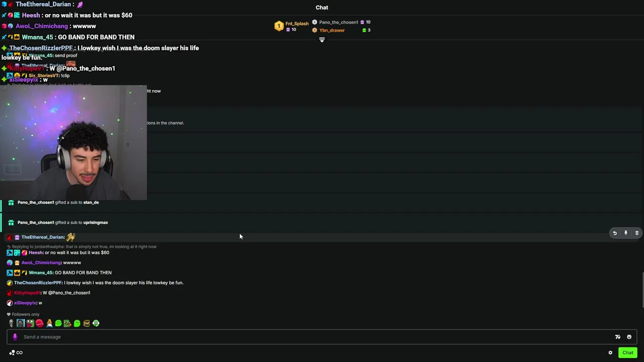The image size is (644, 362).
Task: Click Wmans_45's crown badge
Action: coord(17,273)
